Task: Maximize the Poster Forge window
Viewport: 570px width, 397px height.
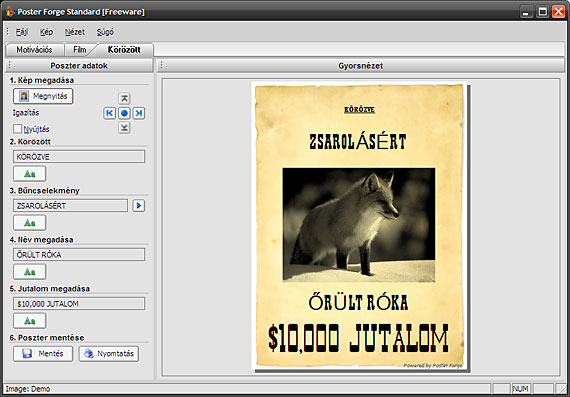Action: [x=542, y=12]
